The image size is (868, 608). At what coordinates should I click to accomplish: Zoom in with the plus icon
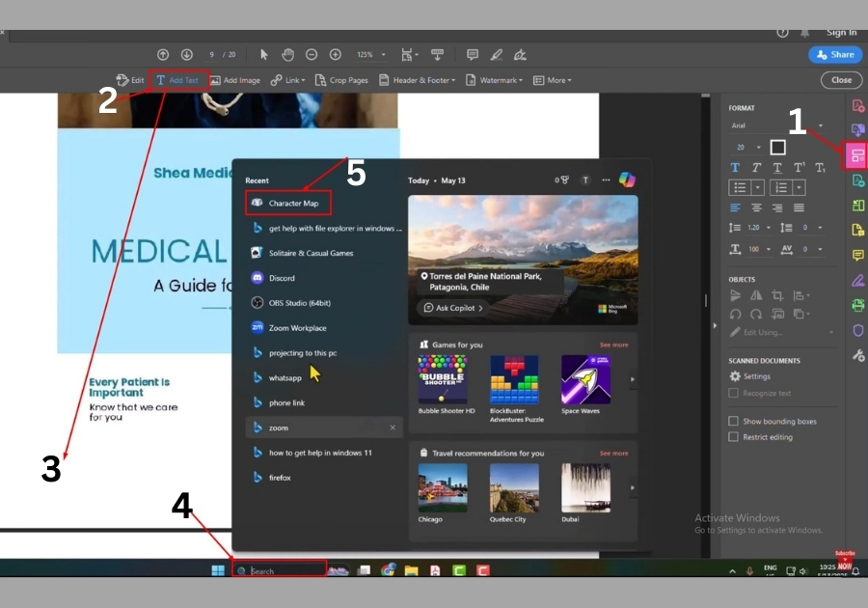pyautogui.click(x=335, y=55)
